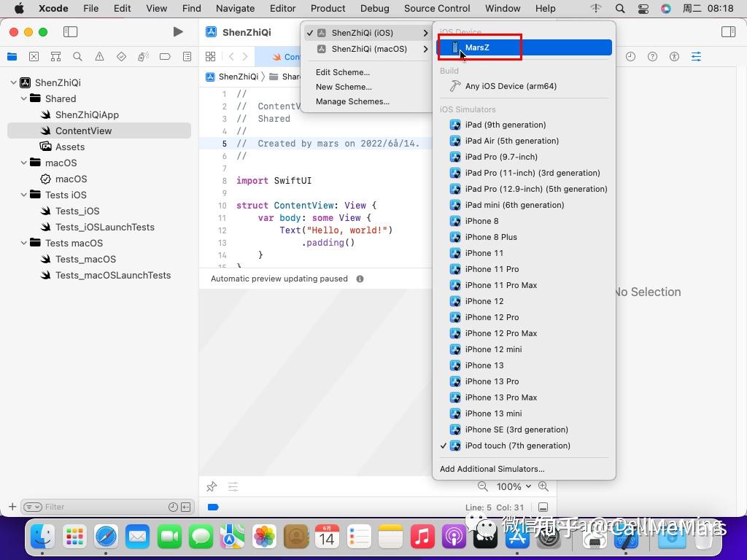Open the Symbol navigator

[x=55, y=57]
